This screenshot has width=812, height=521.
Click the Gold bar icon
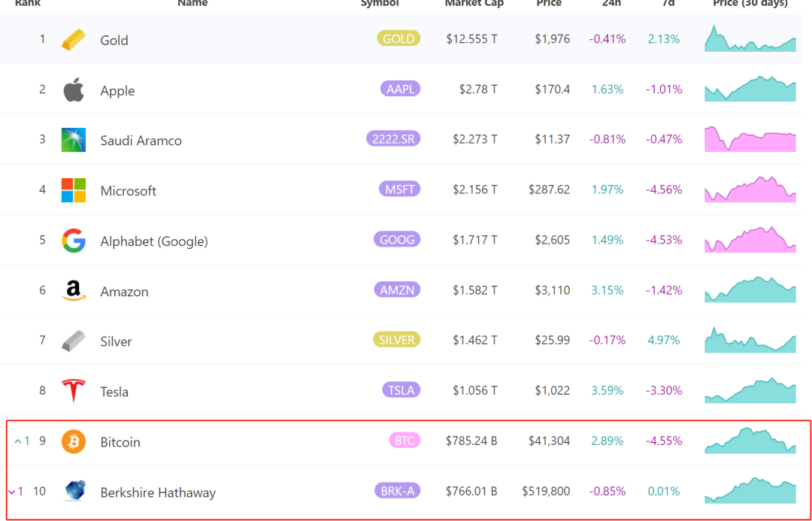pos(74,40)
